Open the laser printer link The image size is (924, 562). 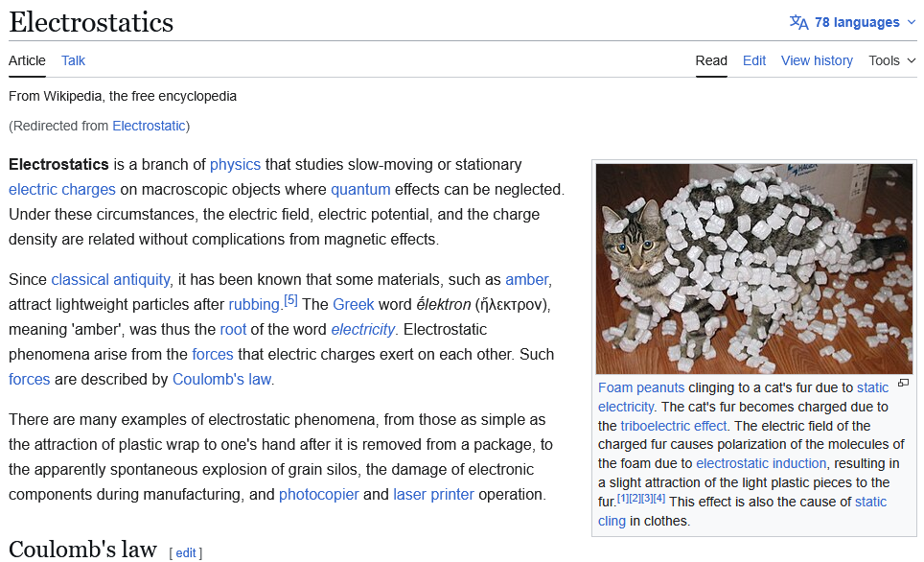click(x=433, y=494)
